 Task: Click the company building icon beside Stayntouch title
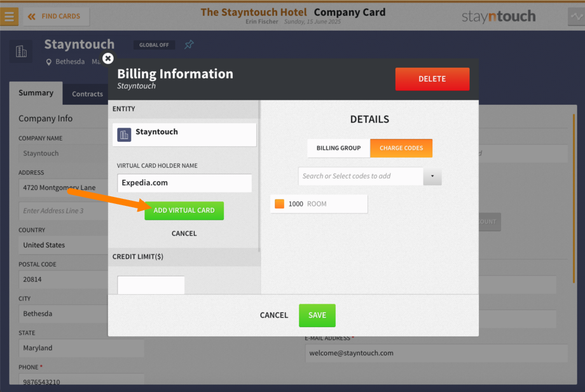pos(21,51)
